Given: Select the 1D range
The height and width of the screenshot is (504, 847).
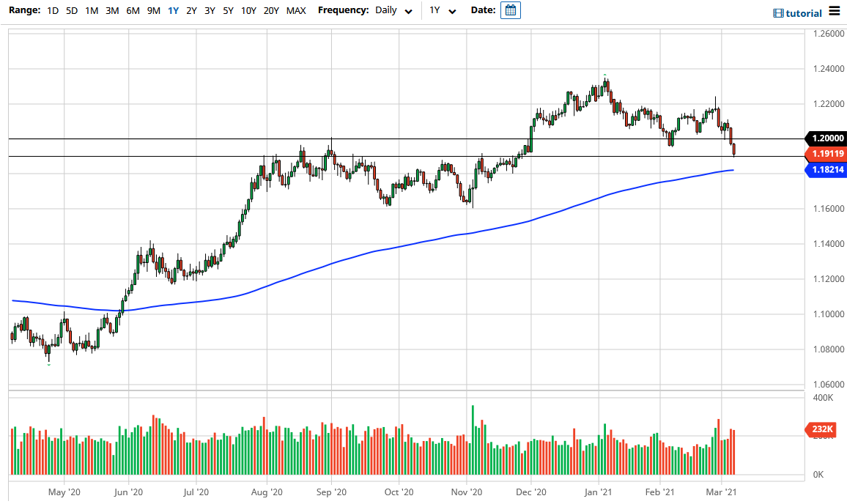Looking at the screenshot, I should tap(52, 11).
